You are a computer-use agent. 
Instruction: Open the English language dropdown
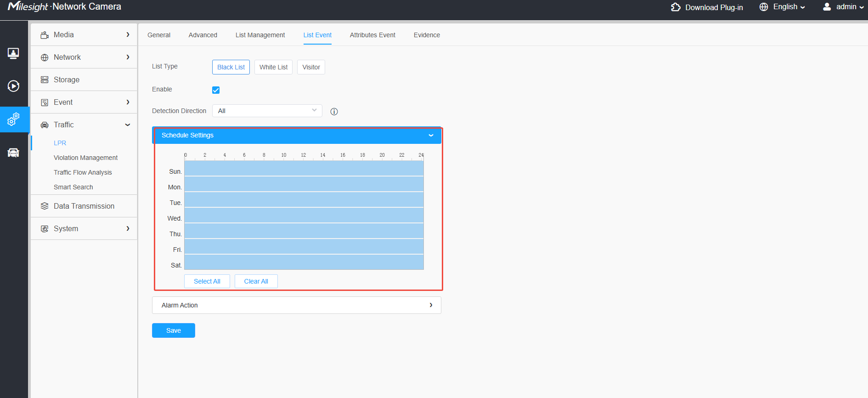(x=789, y=7)
